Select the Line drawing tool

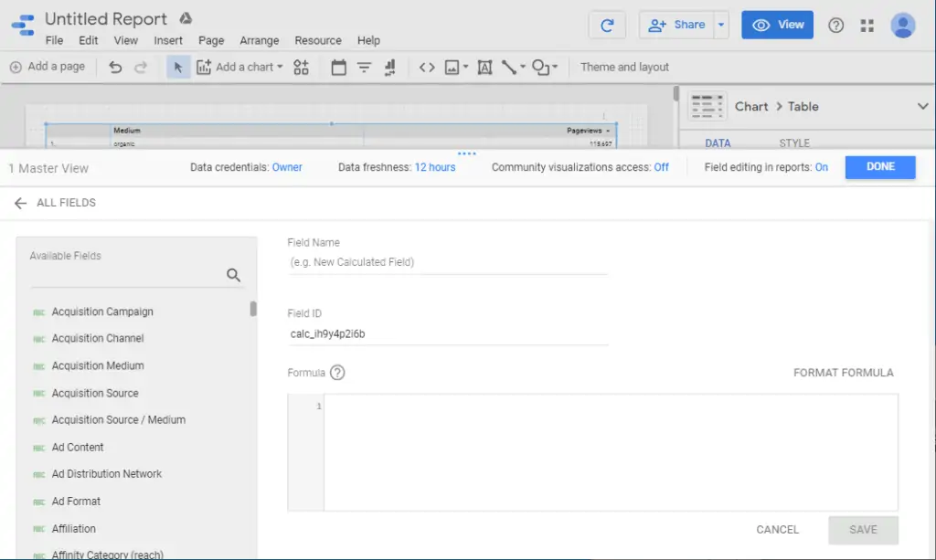point(508,67)
